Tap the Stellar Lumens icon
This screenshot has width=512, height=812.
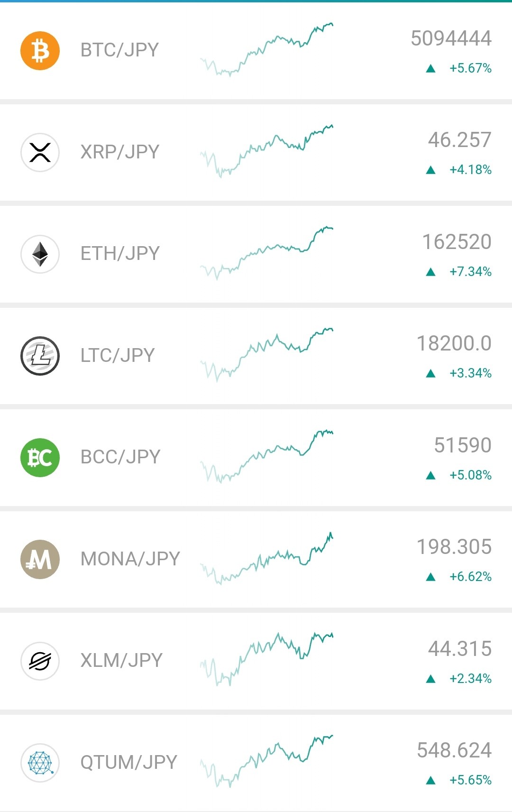40,661
